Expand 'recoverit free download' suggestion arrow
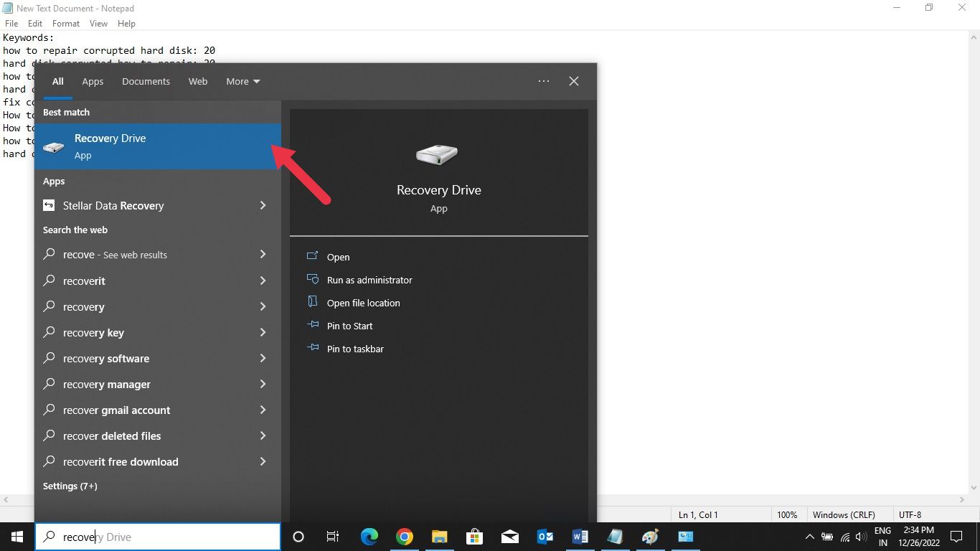Image resolution: width=980 pixels, height=551 pixels. tap(263, 461)
